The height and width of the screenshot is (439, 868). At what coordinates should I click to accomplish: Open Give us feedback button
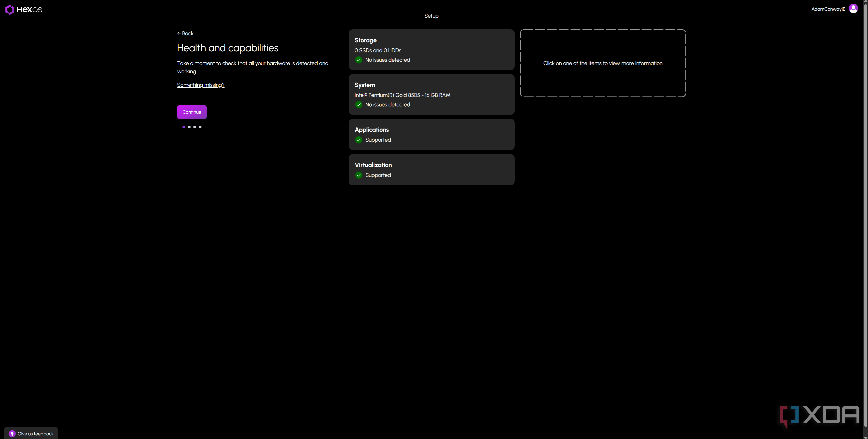[31, 434]
